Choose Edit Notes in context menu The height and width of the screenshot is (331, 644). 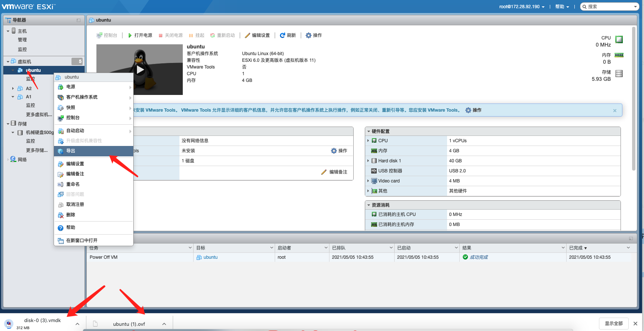point(94,174)
